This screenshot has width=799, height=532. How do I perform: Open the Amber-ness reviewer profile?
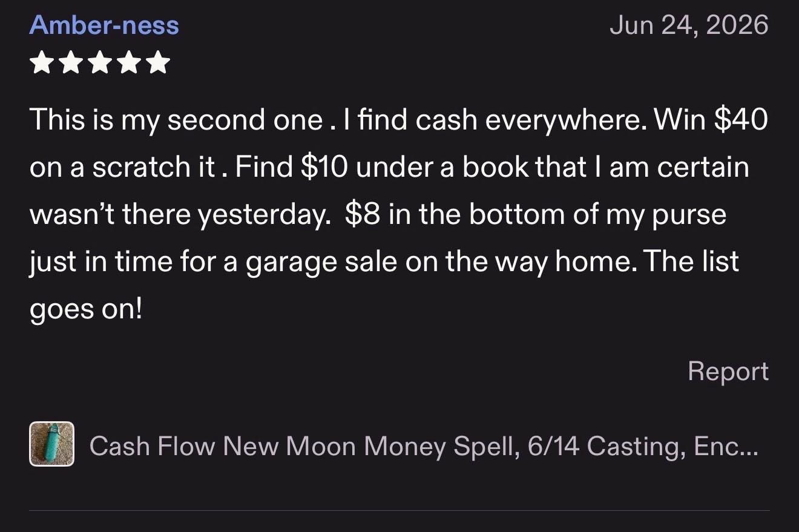(104, 25)
